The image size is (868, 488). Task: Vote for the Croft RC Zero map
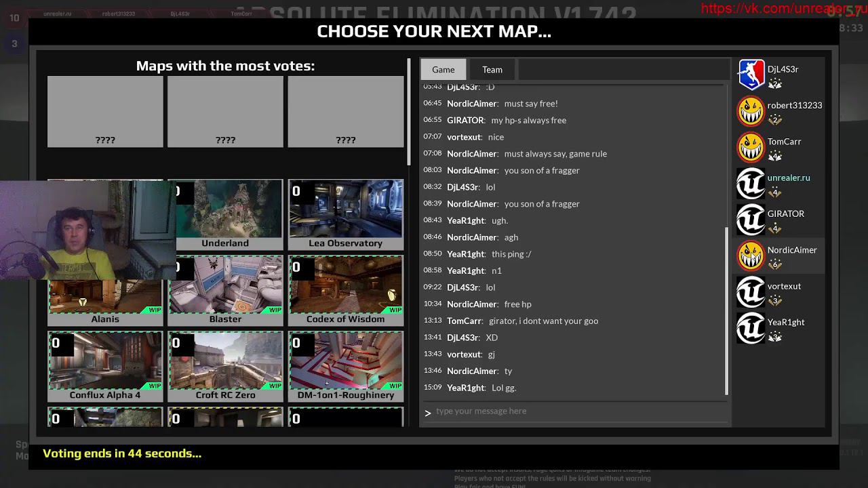point(225,366)
